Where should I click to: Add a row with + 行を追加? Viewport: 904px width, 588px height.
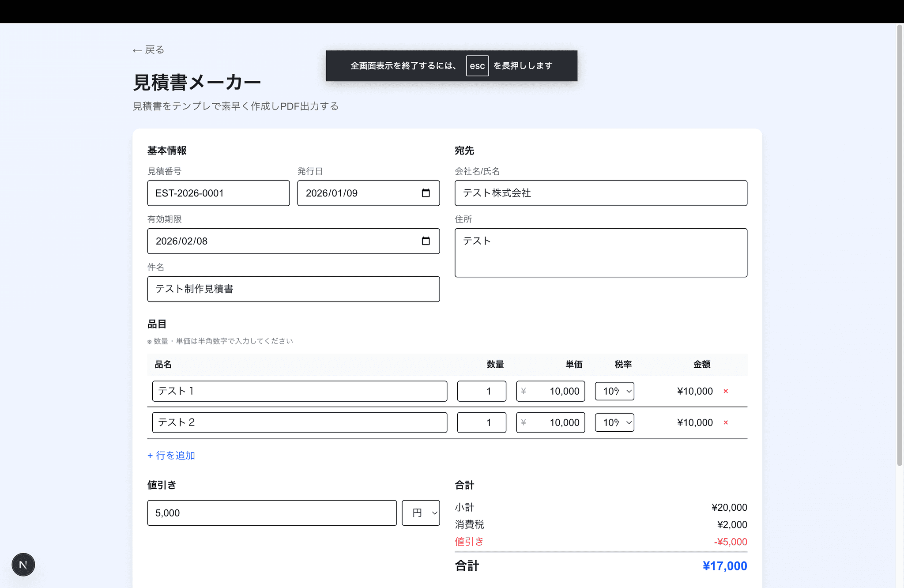171,456
